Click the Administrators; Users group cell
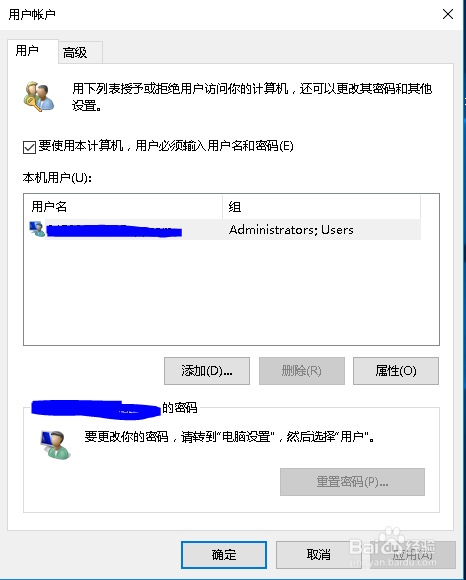 [291, 230]
